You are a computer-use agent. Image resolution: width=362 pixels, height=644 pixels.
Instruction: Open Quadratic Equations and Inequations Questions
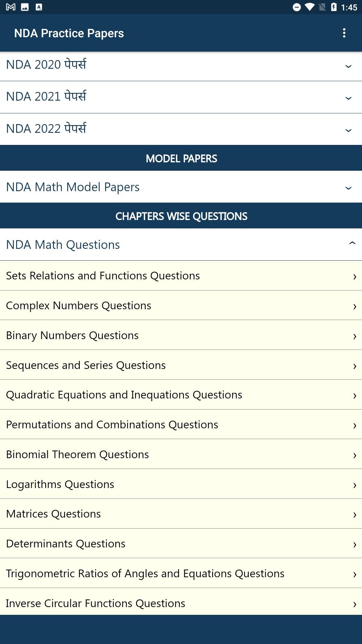(181, 395)
